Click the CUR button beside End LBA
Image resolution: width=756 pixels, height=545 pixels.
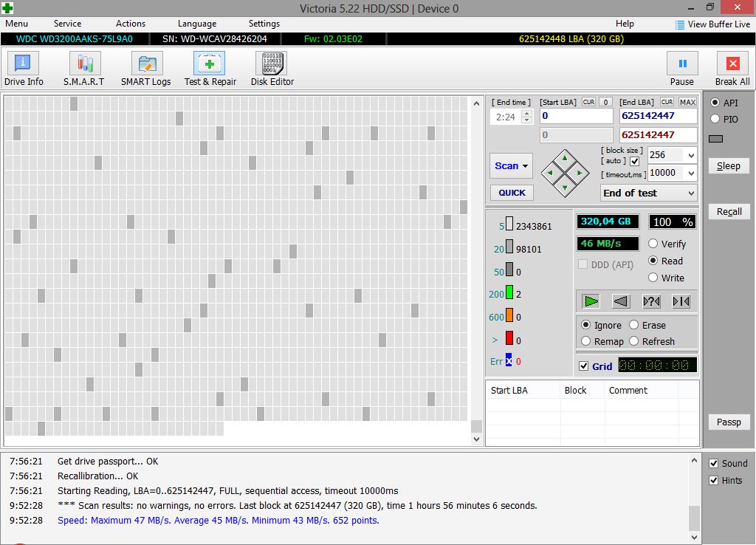tap(667, 102)
